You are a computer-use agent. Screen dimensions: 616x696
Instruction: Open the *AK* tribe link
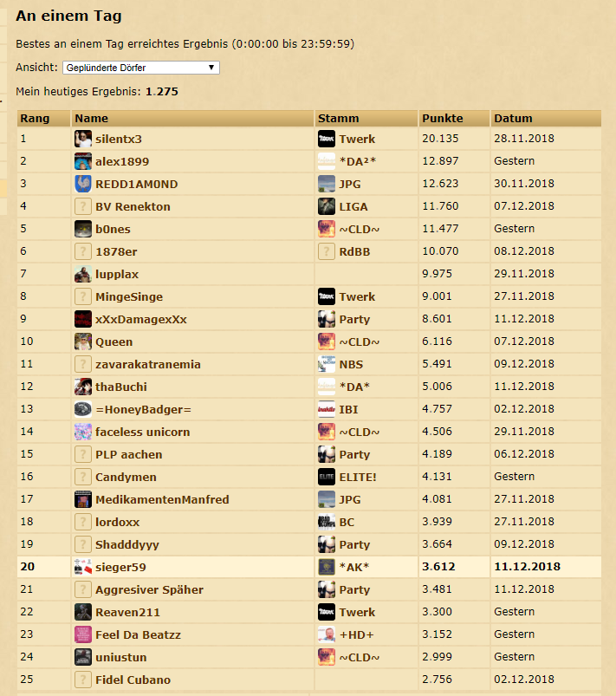(356, 567)
